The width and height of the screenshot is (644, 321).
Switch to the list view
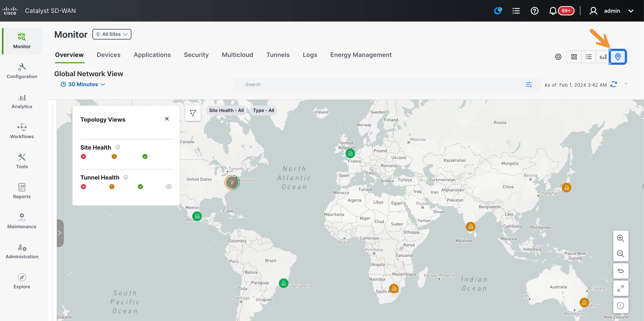(588, 57)
